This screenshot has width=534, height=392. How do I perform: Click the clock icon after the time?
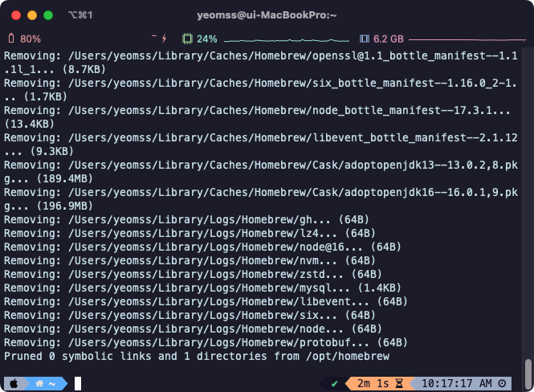pos(502,383)
